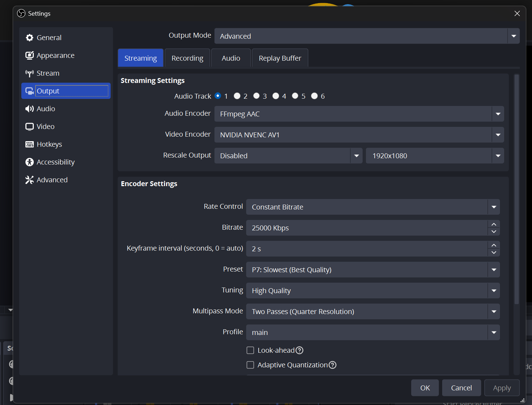Open Video settings monitor icon
Viewport: 532px width, 405px height.
(30, 127)
